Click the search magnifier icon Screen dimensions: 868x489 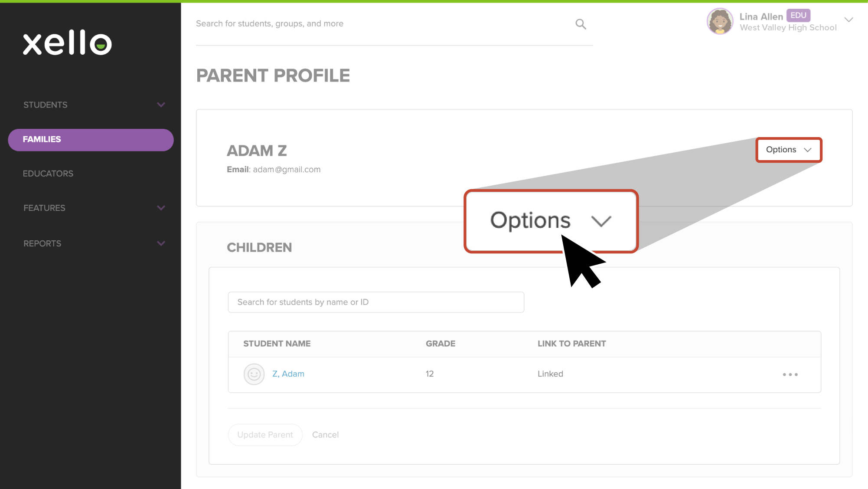tap(581, 24)
